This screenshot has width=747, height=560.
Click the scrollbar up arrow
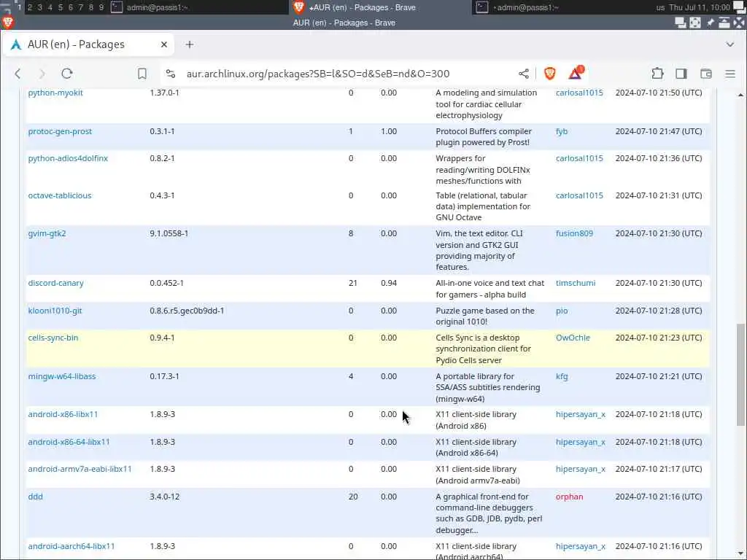[x=740, y=95]
